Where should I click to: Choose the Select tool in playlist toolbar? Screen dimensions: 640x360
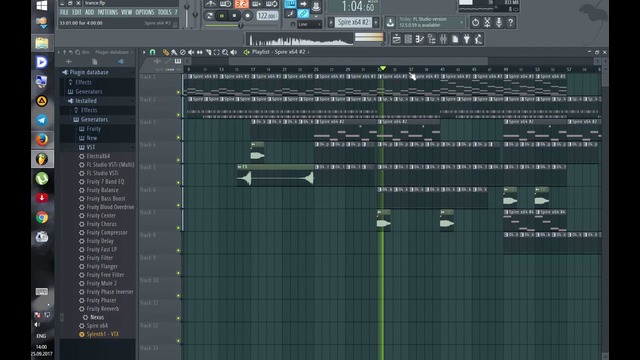(217, 52)
